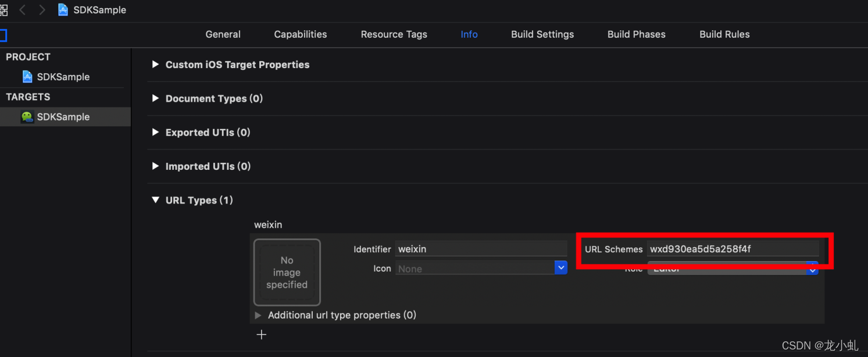Expand the Document Types section

point(155,98)
